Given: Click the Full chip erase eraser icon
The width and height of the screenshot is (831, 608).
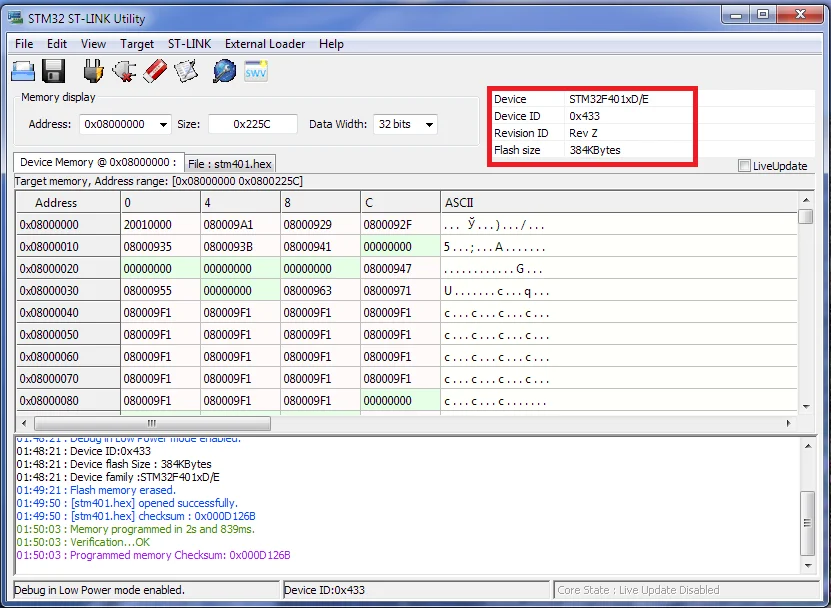Looking at the screenshot, I should point(155,71).
